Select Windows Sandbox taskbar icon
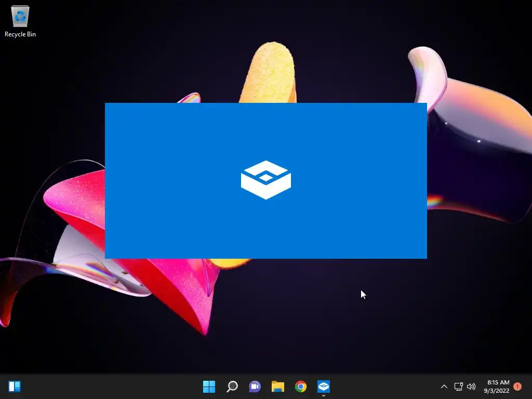Screen dimensions: 532x399 (323, 387)
